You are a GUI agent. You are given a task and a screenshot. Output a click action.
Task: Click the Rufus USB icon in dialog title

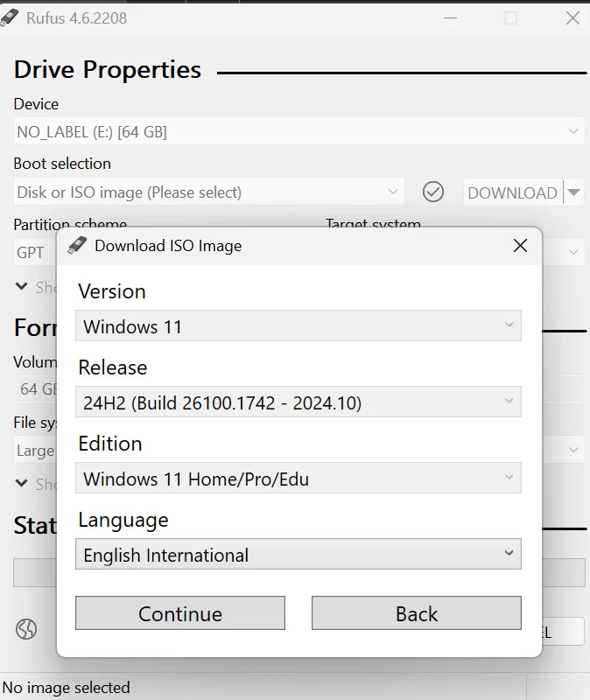pos(77,245)
